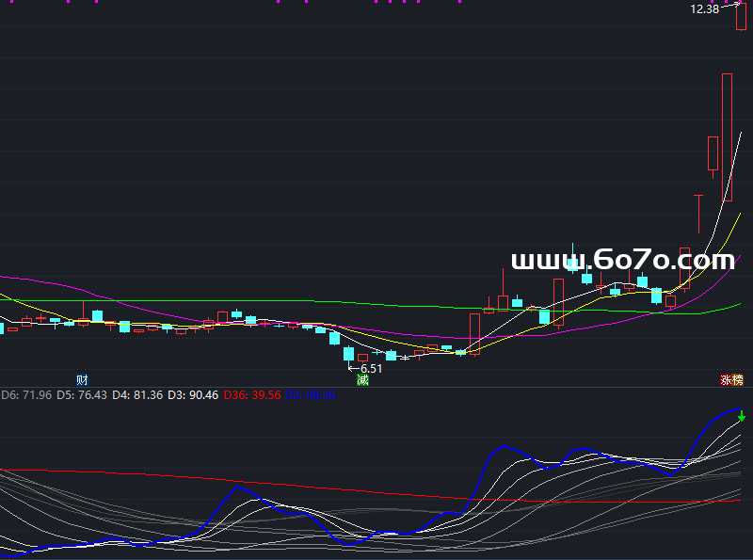Image resolution: width=753 pixels, height=560 pixels.
Task: Select the D5 indicator value label
Action: 82,395
